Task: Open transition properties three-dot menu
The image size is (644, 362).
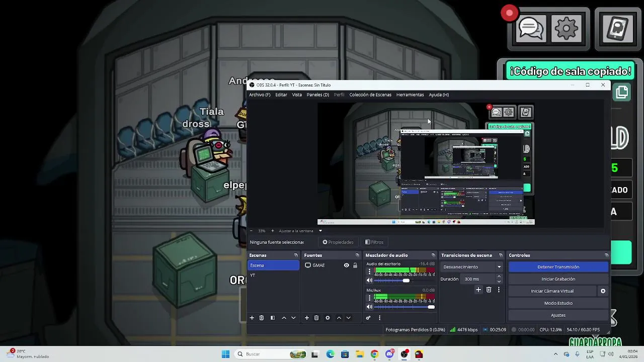Action: (x=499, y=290)
